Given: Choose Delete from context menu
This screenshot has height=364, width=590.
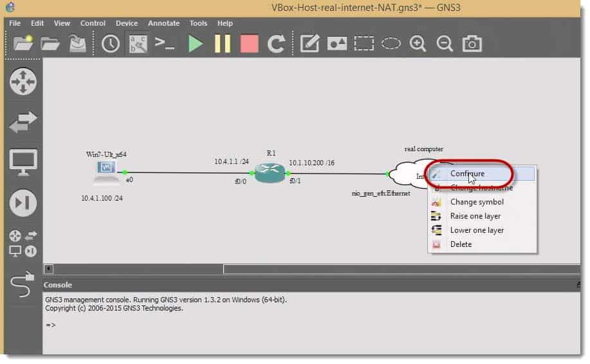Looking at the screenshot, I should [482, 244].
